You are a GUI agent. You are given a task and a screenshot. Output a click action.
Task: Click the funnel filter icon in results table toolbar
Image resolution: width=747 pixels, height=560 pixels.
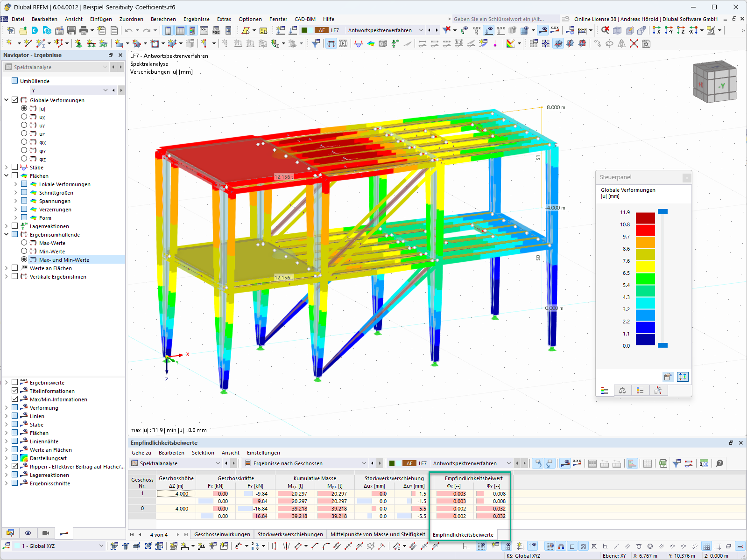(x=676, y=463)
